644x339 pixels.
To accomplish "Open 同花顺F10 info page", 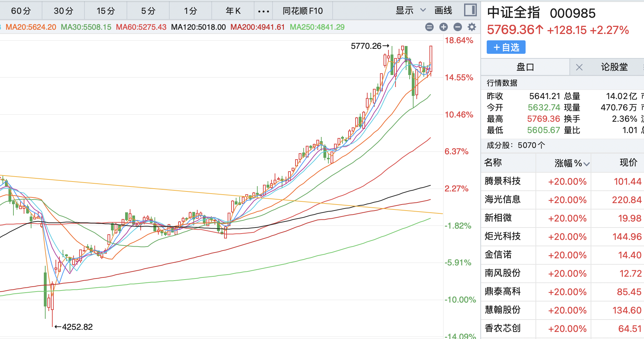I will 303,11.
